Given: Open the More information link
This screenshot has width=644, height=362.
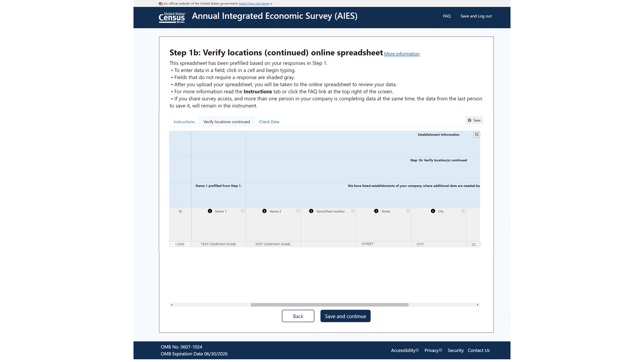Looking at the screenshot, I should tap(401, 54).
